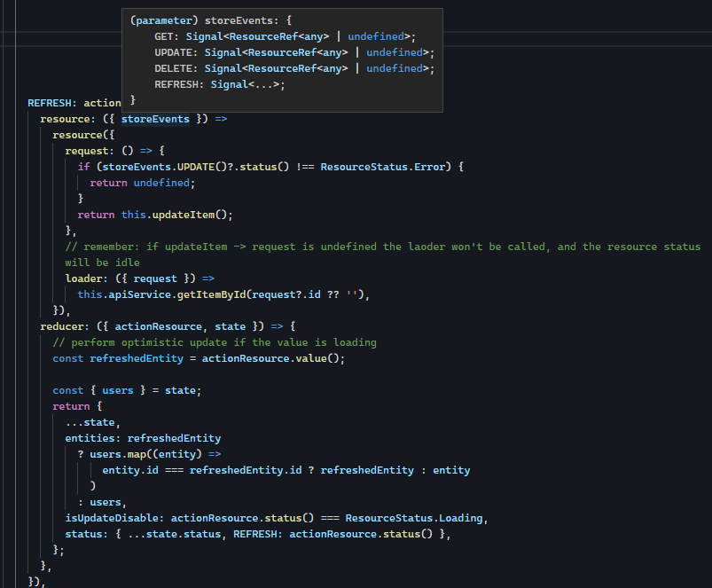Click the 'entities:' property key
Screen dimensions: 712x588
[x=93, y=438]
